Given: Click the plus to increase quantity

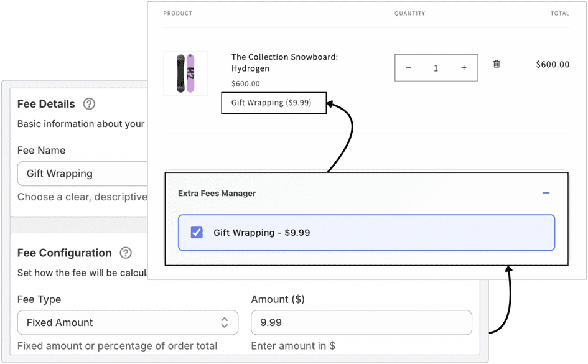Looking at the screenshot, I should coord(464,67).
